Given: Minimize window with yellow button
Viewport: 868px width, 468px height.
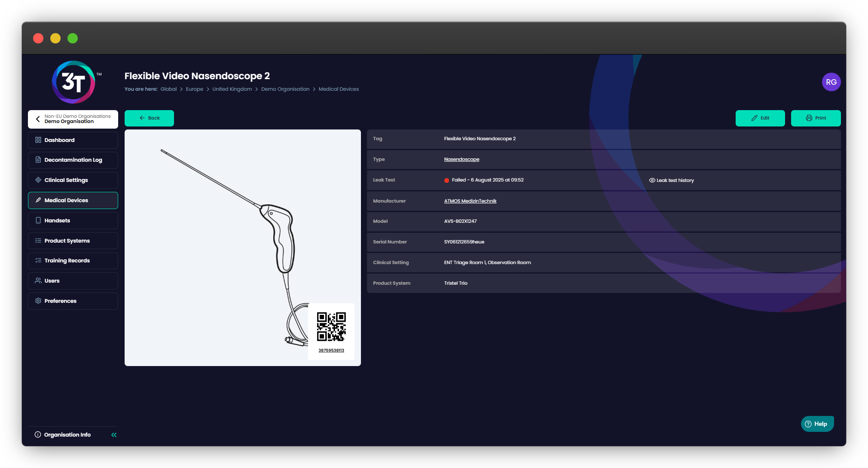Looking at the screenshot, I should point(55,38).
